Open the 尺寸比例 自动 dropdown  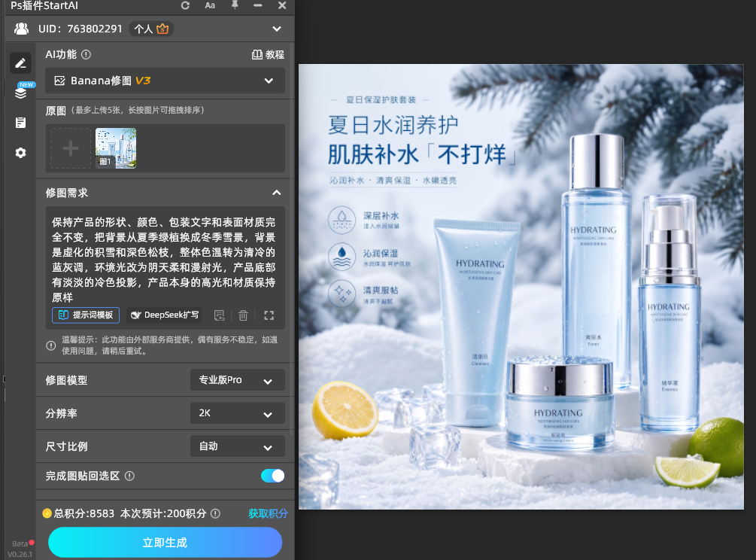coord(237,446)
